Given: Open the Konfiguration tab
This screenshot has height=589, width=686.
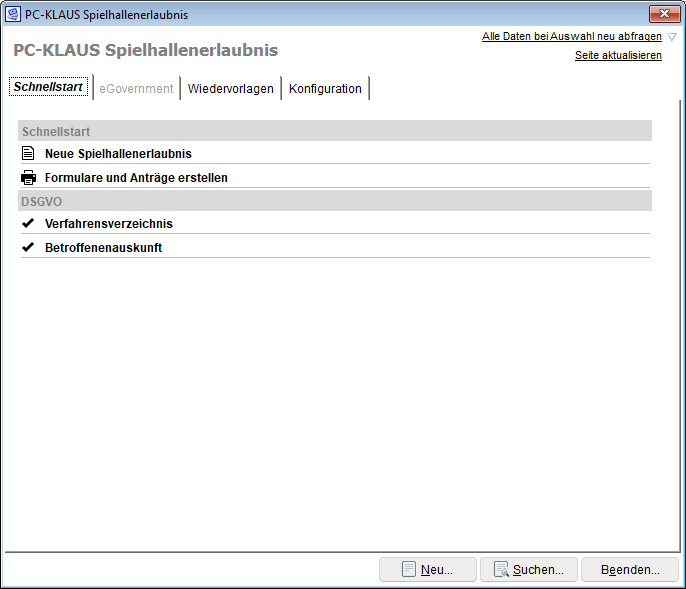Looking at the screenshot, I should point(325,88).
